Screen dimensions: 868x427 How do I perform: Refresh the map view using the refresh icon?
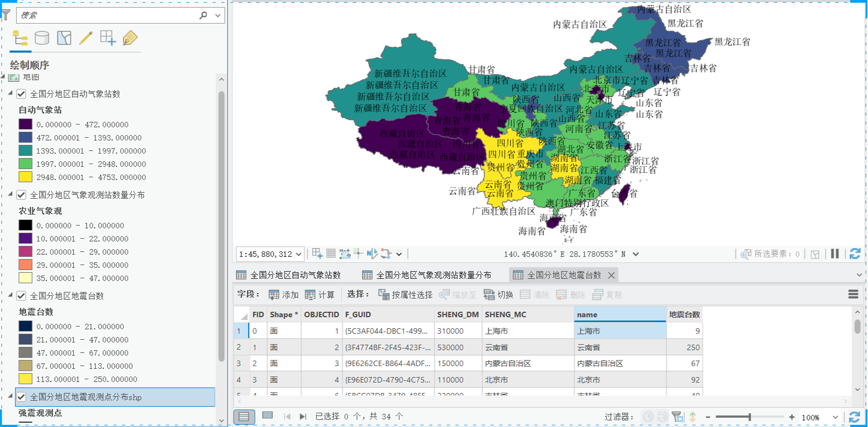[x=854, y=254]
